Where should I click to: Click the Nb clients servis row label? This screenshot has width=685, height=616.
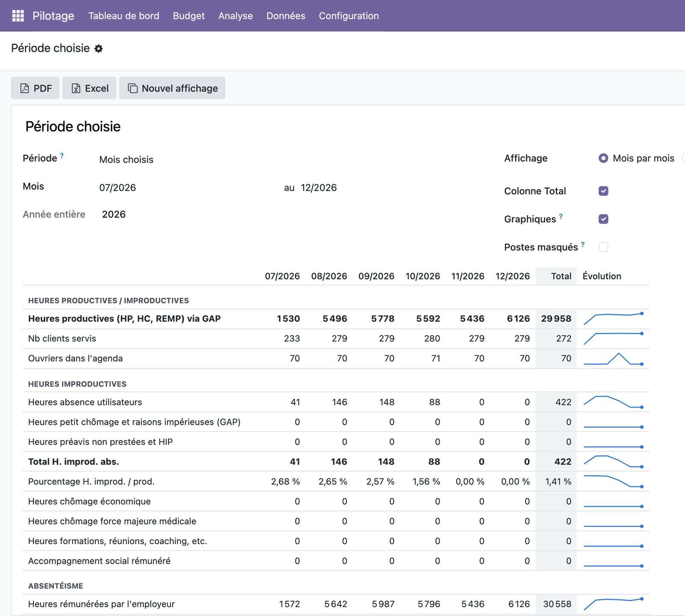pos(62,338)
